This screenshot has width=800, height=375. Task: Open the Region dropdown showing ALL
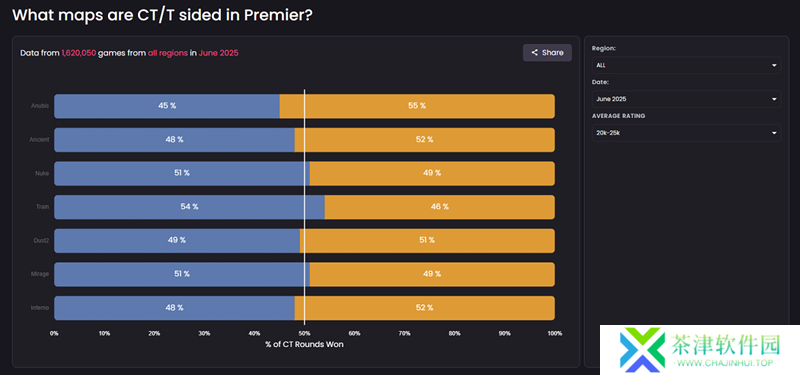pos(686,65)
